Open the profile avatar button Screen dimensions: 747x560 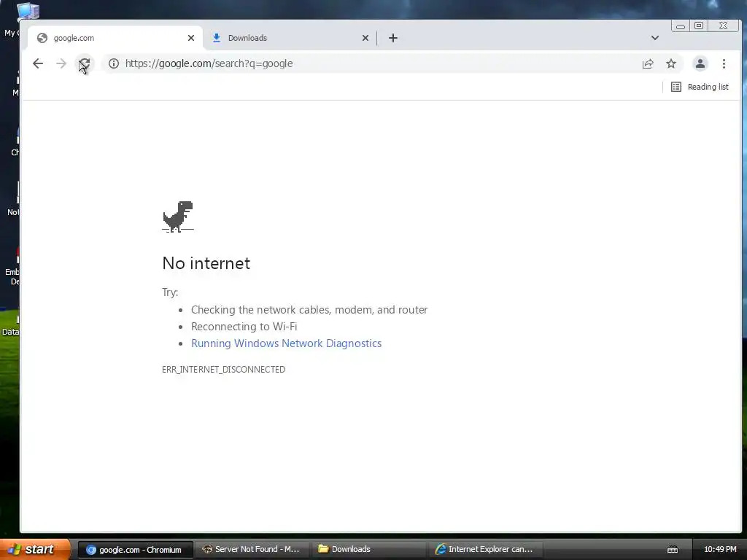700,64
